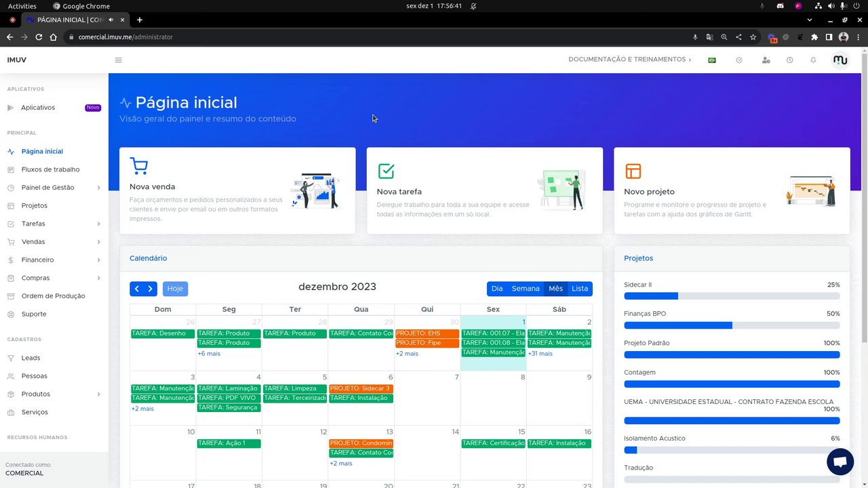Click the Ordem de Produção sidebar icon
This screenshot has width=868, height=488.
[x=11, y=296]
